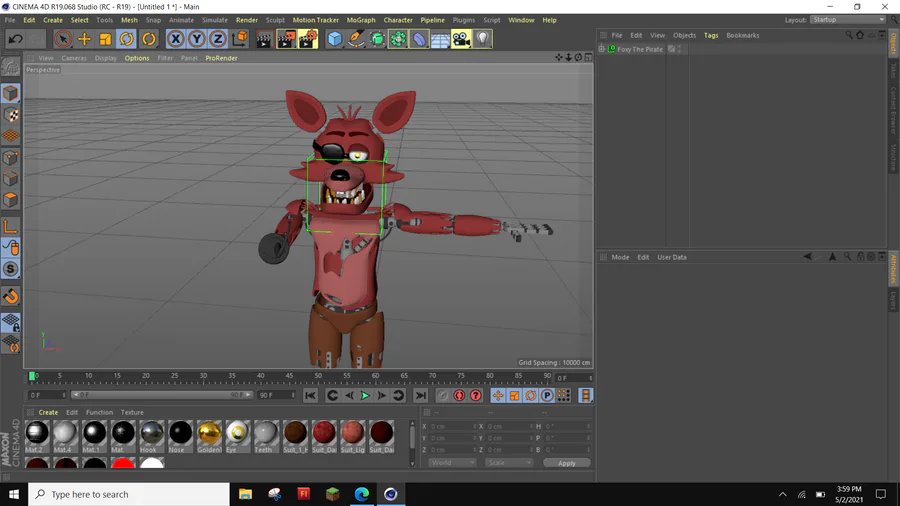Expand the Foxy The Pirate object

tap(602, 49)
